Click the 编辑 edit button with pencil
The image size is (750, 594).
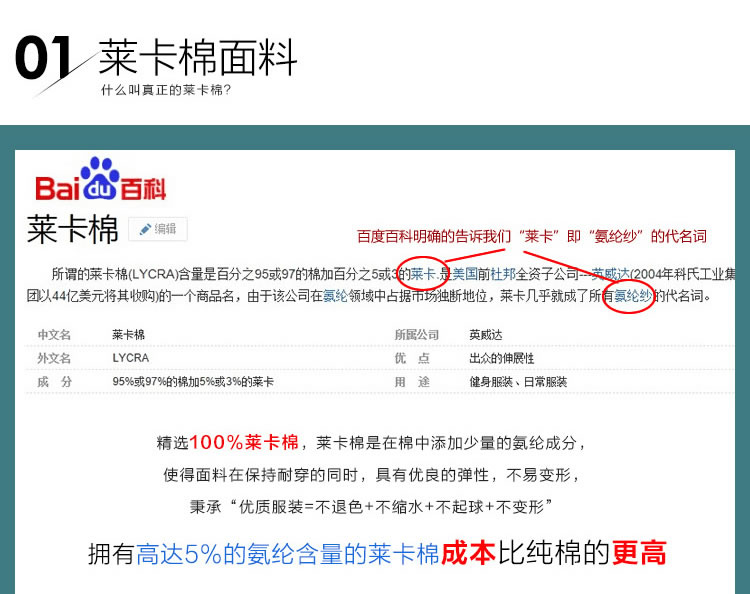point(158,229)
